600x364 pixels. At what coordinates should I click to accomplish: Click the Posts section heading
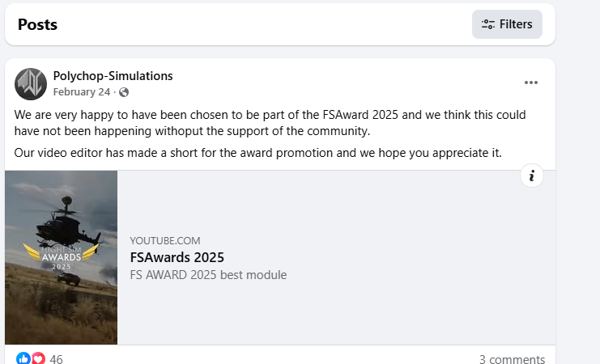coord(37,24)
